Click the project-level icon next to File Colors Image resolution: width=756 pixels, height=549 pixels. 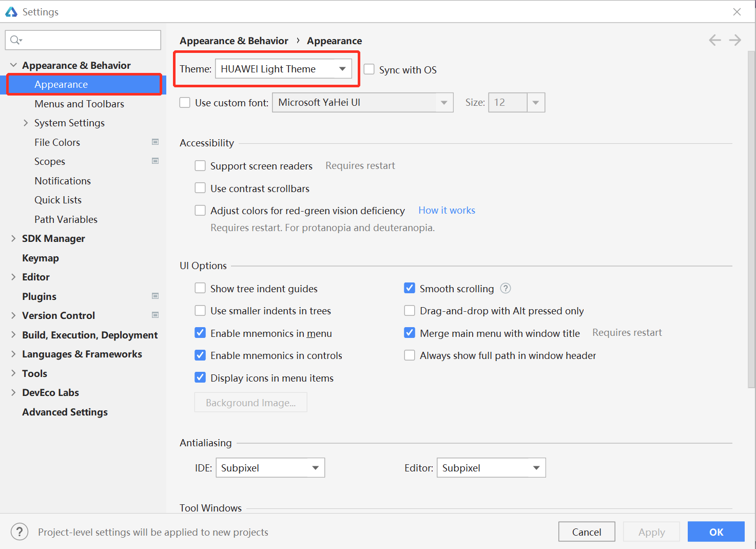coord(155,142)
